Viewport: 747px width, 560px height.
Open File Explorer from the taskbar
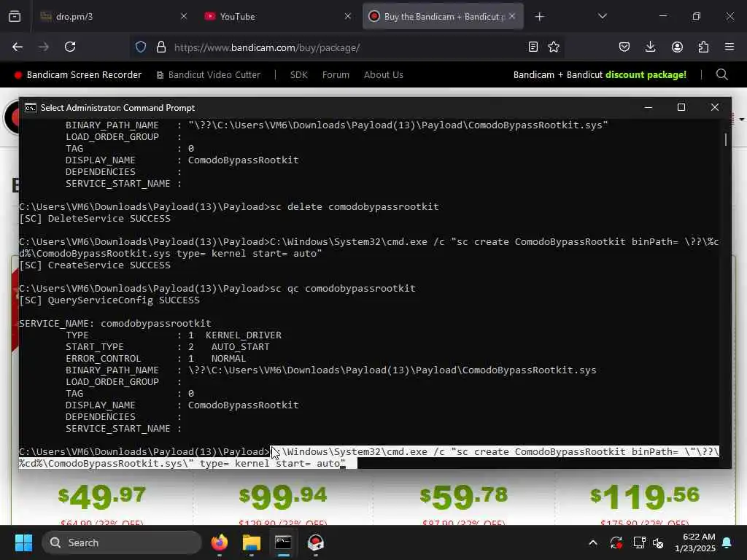point(251,542)
